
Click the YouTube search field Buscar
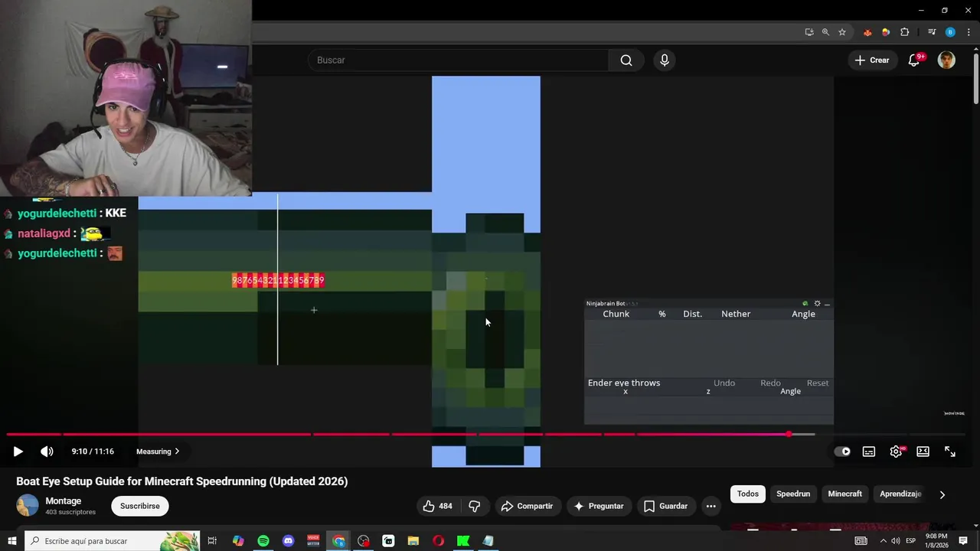(x=458, y=60)
